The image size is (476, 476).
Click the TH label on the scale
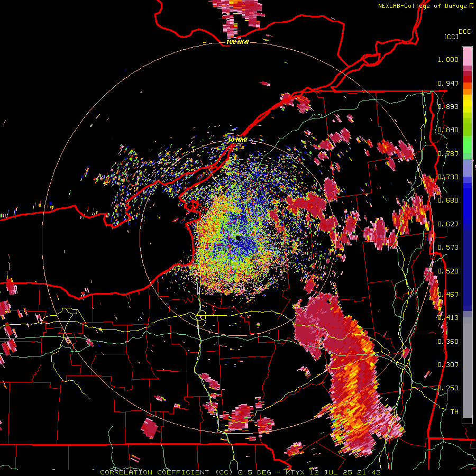(454, 412)
